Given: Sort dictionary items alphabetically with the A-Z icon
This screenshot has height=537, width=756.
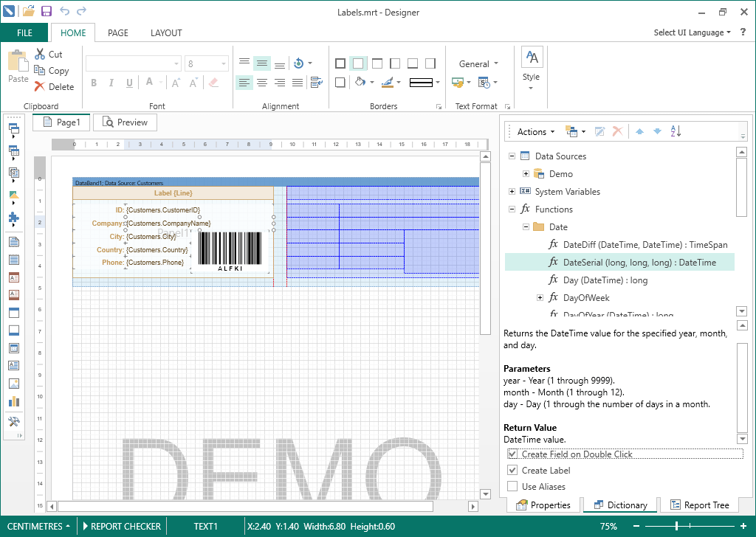Looking at the screenshot, I should coord(676,131).
